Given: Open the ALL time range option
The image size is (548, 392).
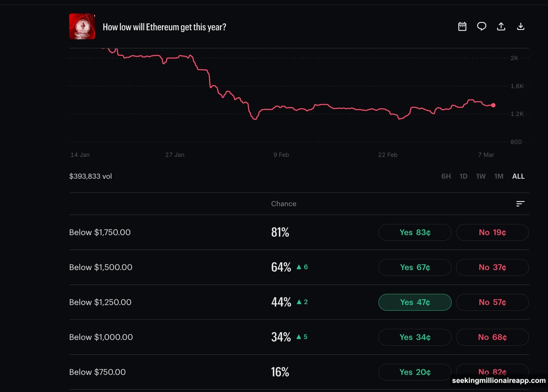Looking at the screenshot, I should 518,176.
